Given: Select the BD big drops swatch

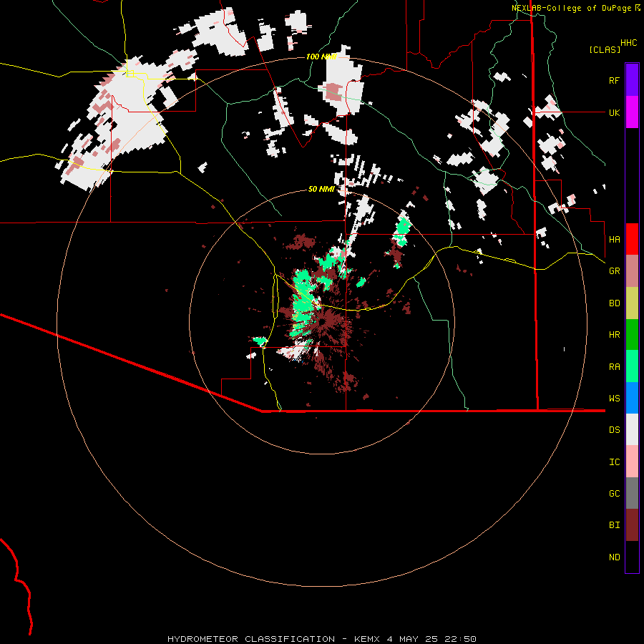Looking at the screenshot, I should pos(632,303).
